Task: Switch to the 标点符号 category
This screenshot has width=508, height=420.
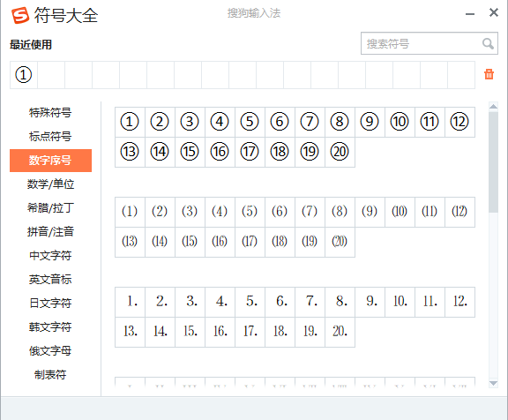Action: [x=50, y=137]
